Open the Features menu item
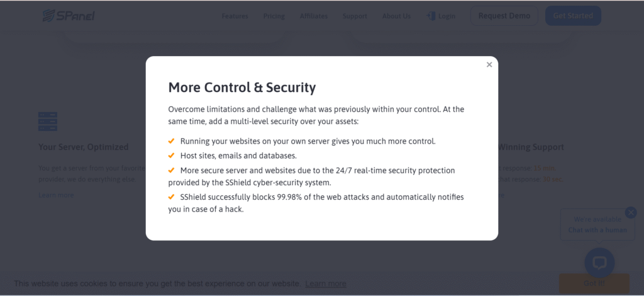The image size is (644, 296). pyautogui.click(x=235, y=16)
